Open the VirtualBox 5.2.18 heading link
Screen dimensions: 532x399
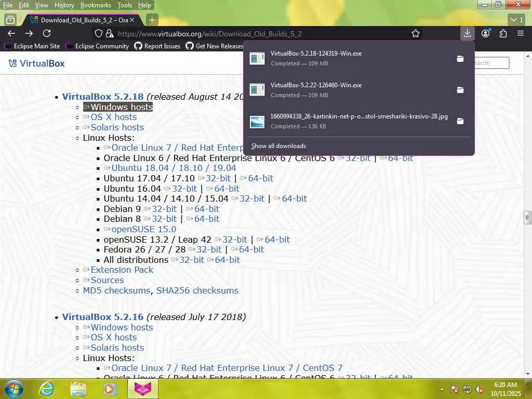point(103,97)
